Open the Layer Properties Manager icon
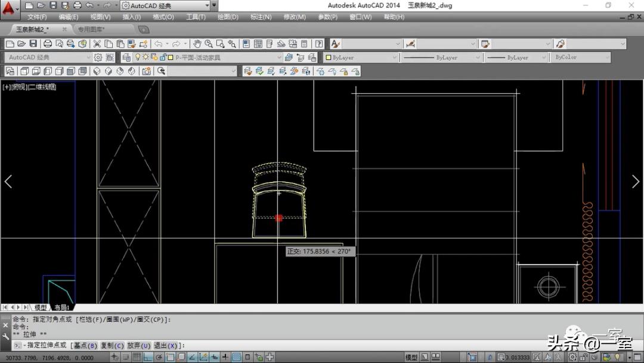The height and width of the screenshot is (363, 644). tap(126, 57)
